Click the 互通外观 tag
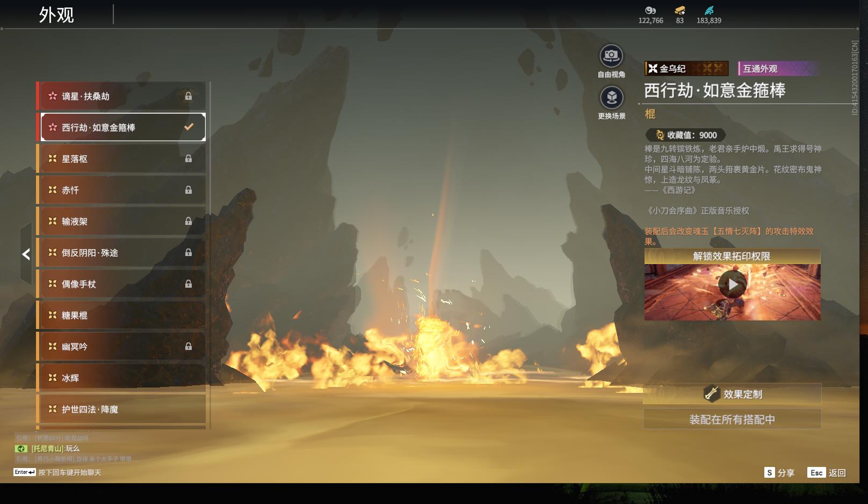The width and height of the screenshot is (868, 504). 778,68
